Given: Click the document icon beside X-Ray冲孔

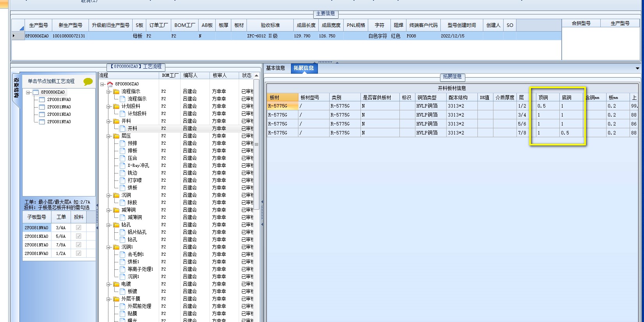Looking at the screenshot, I should 122,165.
